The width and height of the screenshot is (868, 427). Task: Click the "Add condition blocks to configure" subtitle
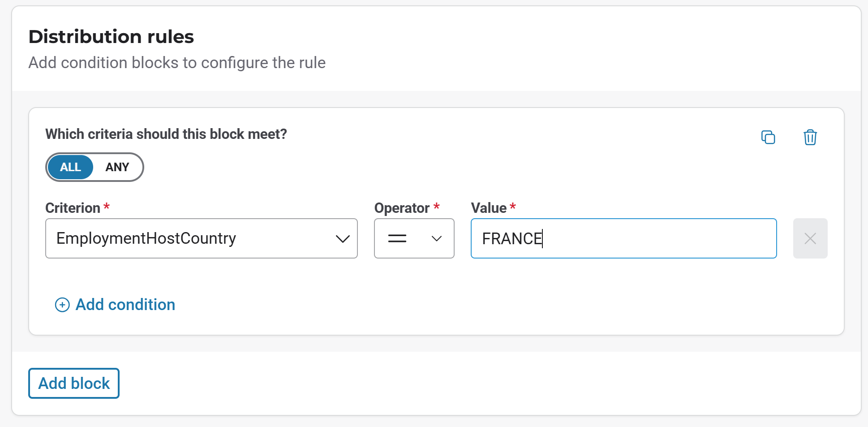coord(177,63)
